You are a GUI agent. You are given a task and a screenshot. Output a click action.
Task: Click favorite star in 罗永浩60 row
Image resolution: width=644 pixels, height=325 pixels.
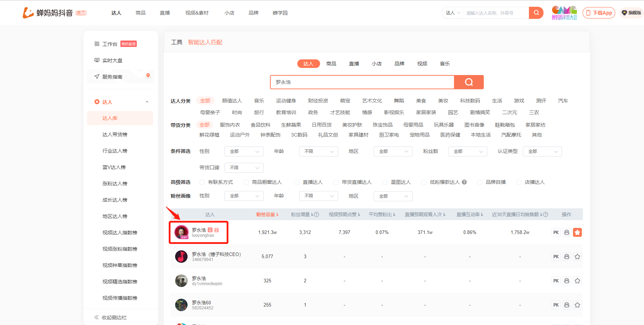click(x=577, y=305)
